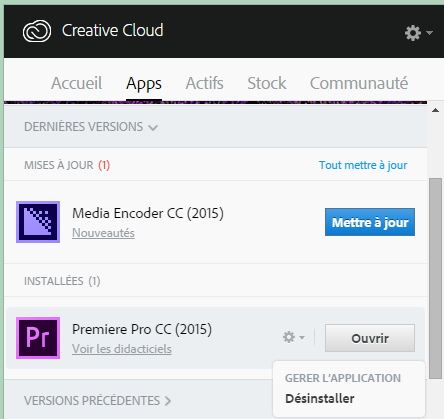This screenshot has height=419, width=444.
Task: Click the header gear dropdown arrow
Action: pyautogui.click(x=429, y=33)
